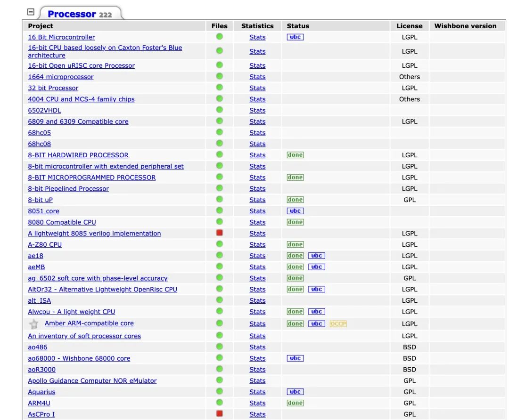This screenshot has height=420, width=509.
Task: Open the 4004 CPU and MCS-4 family chips link
Action: (81, 99)
